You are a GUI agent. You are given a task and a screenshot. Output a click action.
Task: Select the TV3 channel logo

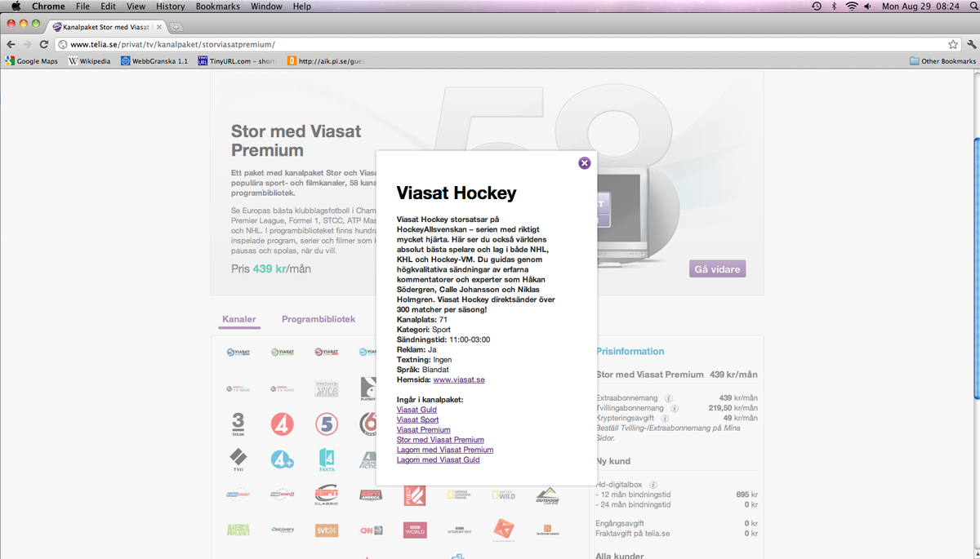(x=238, y=424)
